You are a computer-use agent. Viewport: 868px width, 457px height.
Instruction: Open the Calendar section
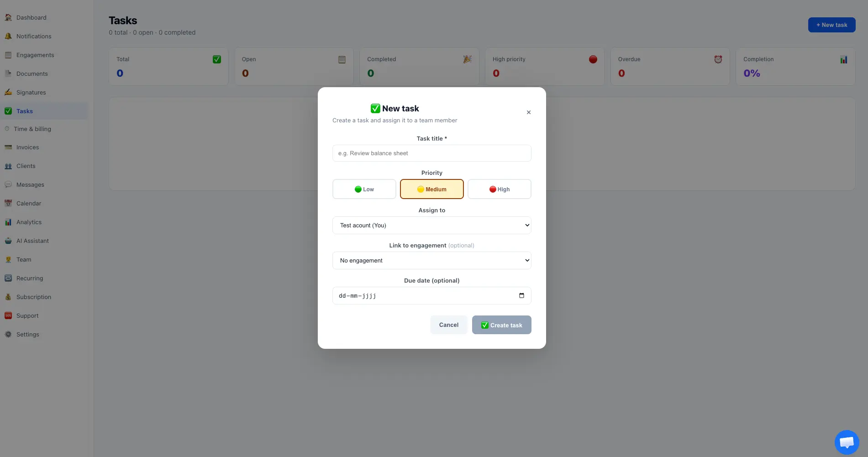(x=29, y=203)
